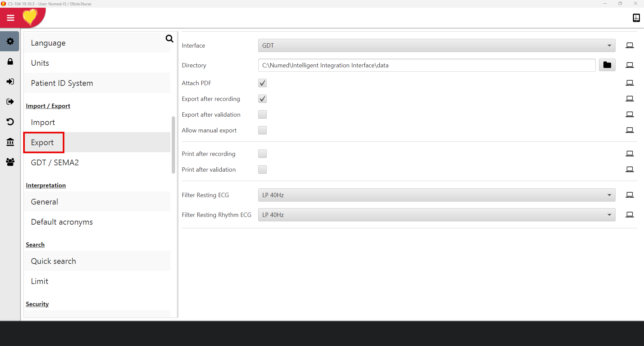Uncheck the Attach PDF checkbox
644x346 pixels.
(262, 83)
